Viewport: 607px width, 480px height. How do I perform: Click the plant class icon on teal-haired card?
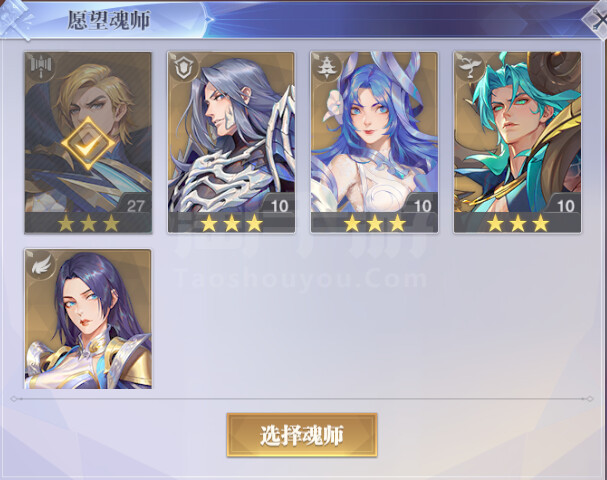470,68
